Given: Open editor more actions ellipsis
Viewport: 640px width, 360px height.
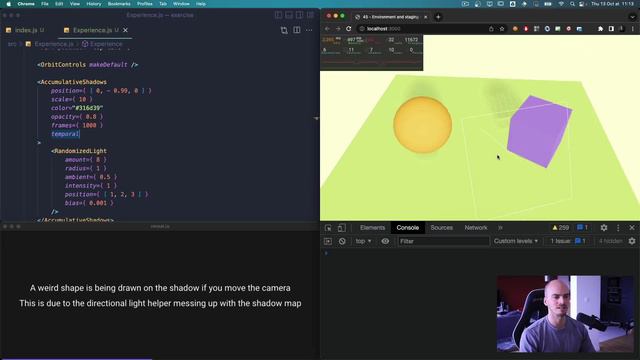Looking at the screenshot, I should coord(309,30).
